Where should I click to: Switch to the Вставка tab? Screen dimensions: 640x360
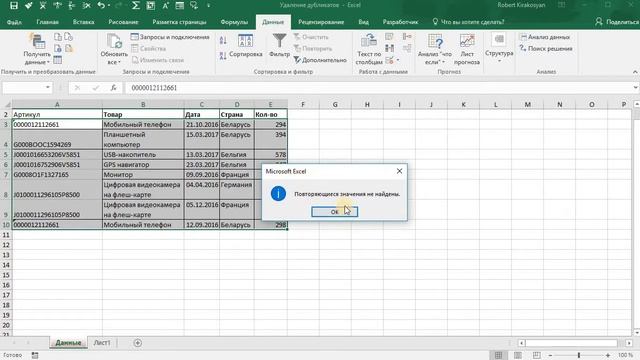pos(84,22)
